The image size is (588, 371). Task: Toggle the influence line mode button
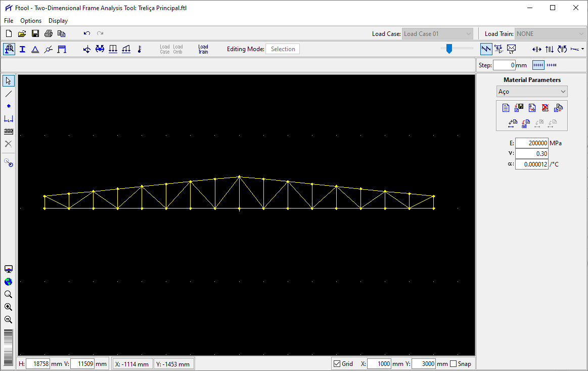click(x=499, y=49)
